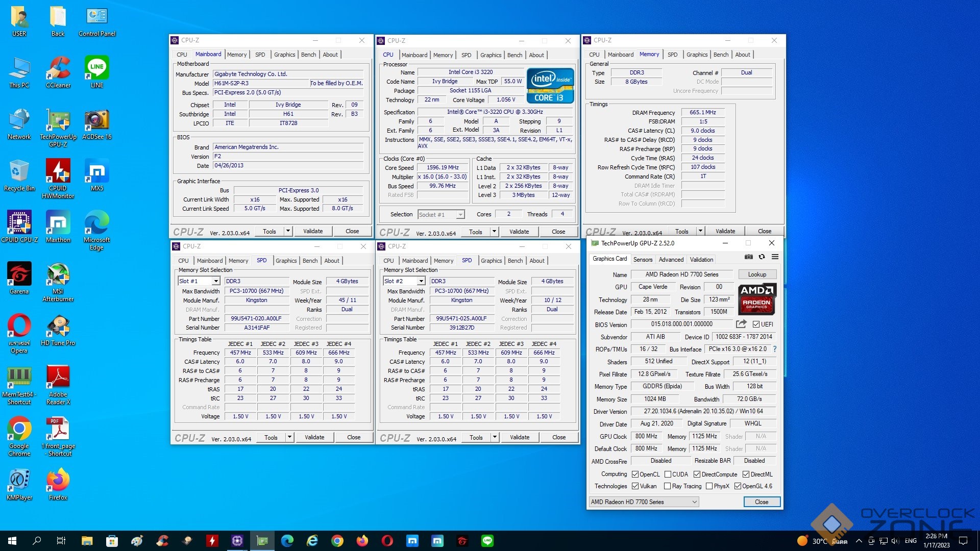Open the AMD Radeon HD 7700 Series dropdown
Image resolution: width=980 pixels, height=551 pixels.
(x=694, y=502)
